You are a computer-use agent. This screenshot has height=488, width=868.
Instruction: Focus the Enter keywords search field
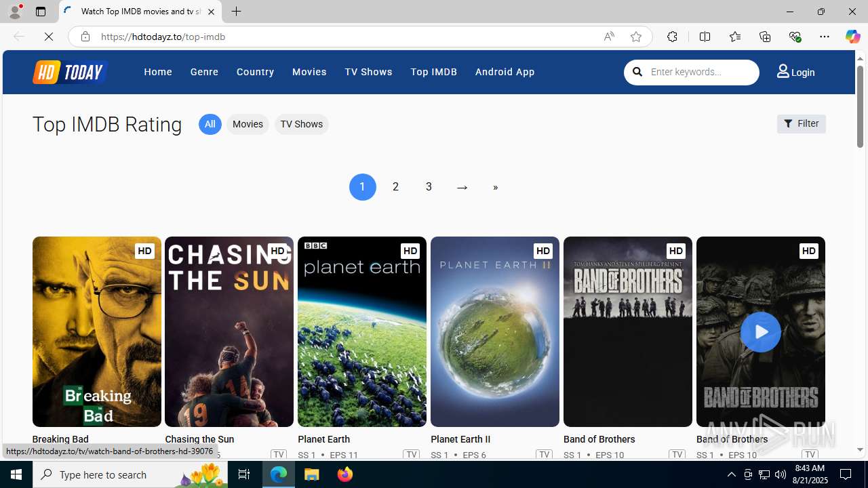[x=701, y=72]
